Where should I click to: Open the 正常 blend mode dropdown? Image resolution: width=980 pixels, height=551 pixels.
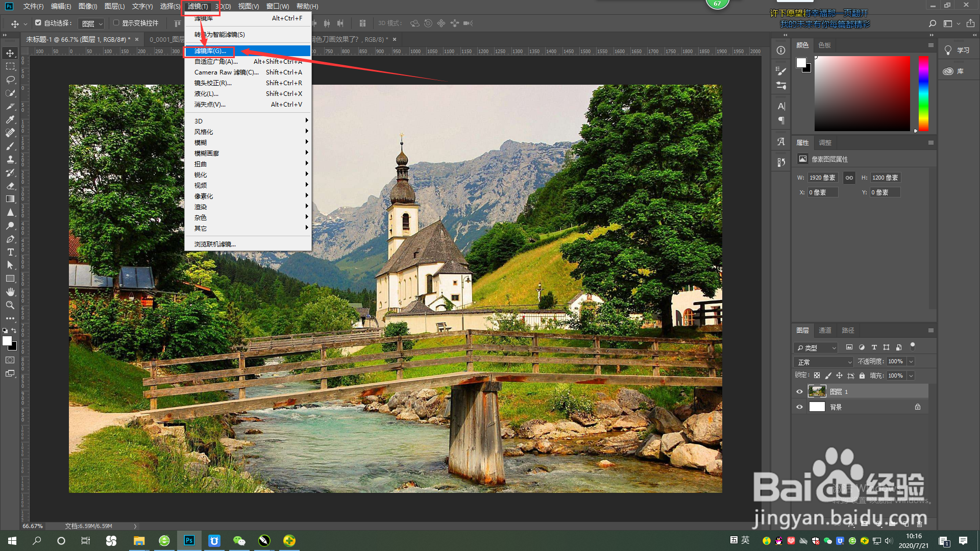pyautogui.click(x=824, y=362)
